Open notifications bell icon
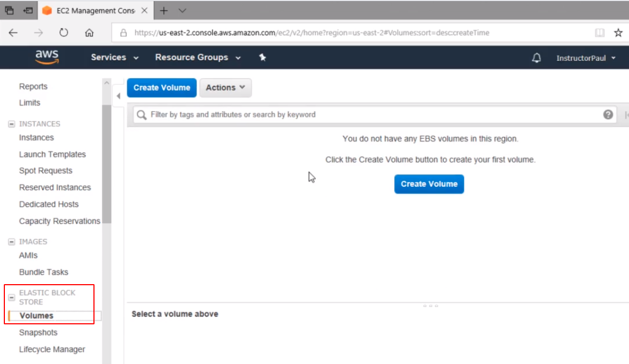The image size is (629, 364). pos(536,58)
